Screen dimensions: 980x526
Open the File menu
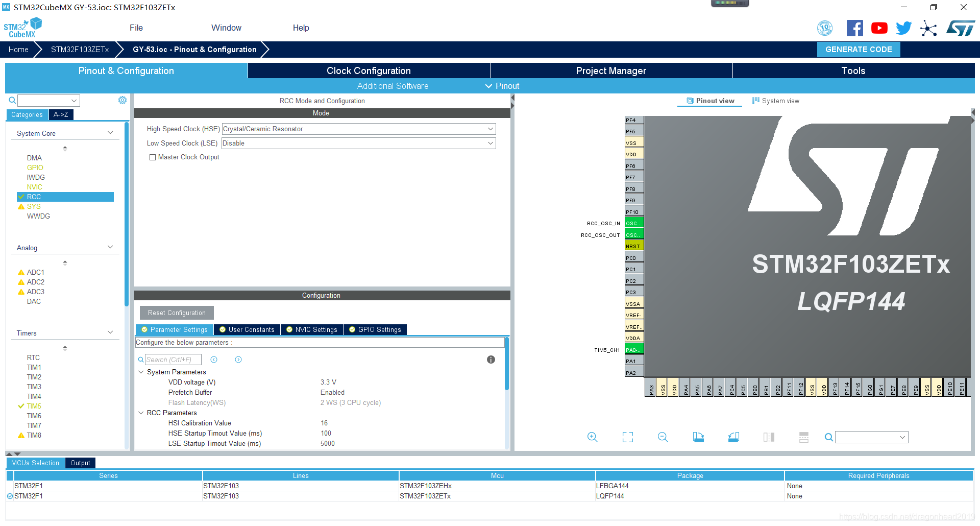coord(136,28)
